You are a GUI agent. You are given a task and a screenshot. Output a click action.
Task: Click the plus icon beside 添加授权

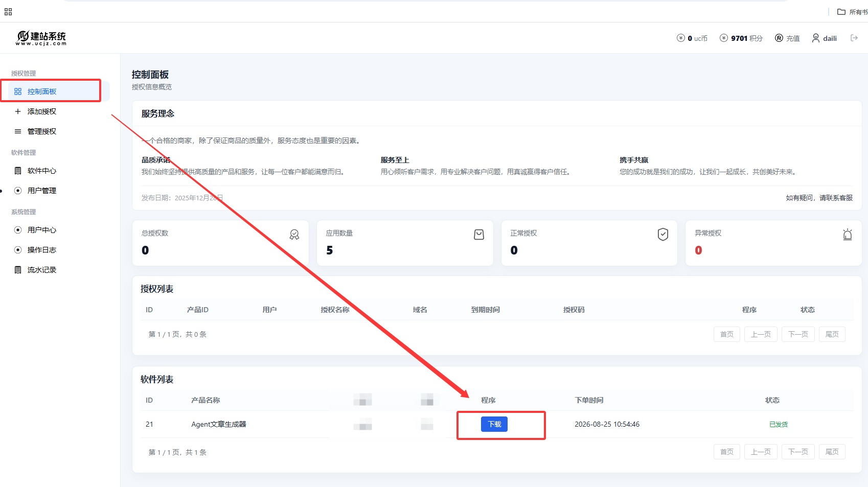click(18, 111)
